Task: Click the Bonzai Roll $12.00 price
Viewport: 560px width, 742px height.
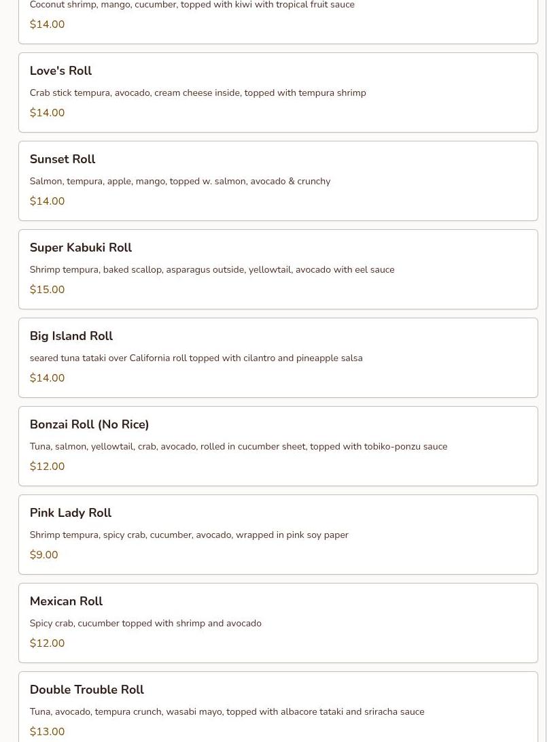Action: [47, 467]
